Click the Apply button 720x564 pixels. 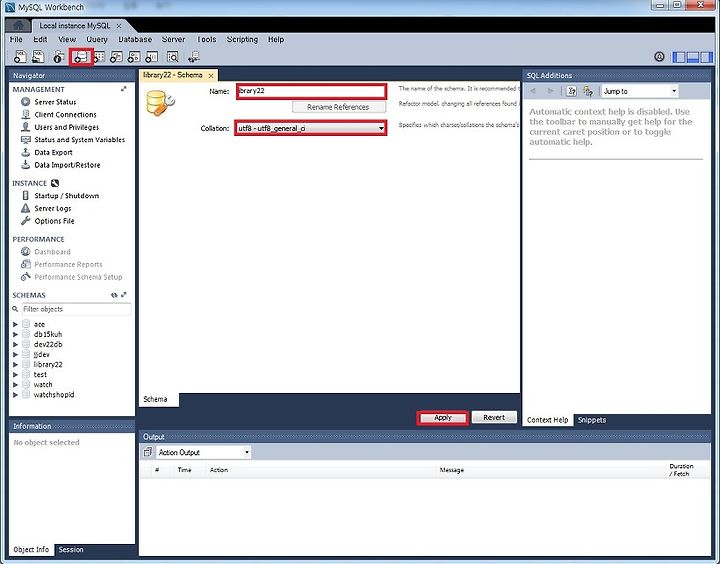click(443, 417)
